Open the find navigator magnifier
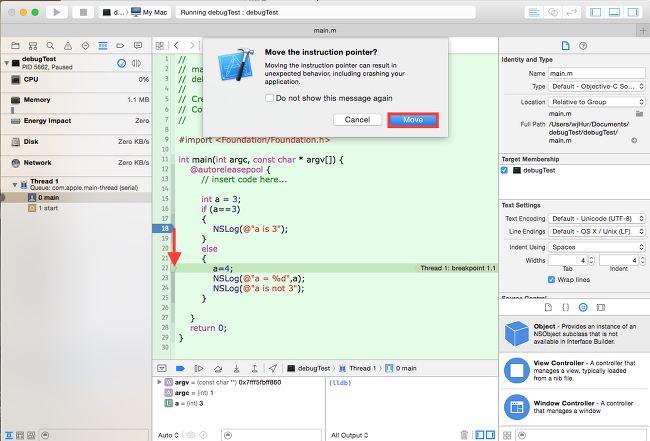The width and height of the screenshot is (650, 441). 50,46
